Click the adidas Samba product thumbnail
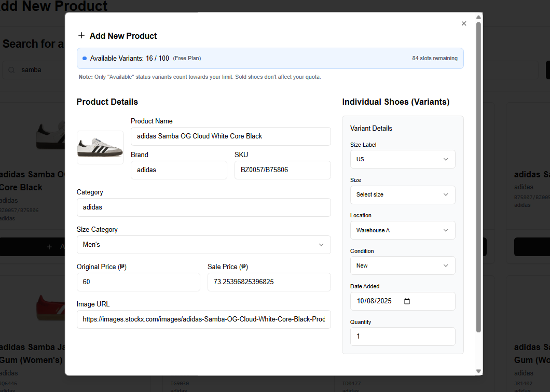 100,147
